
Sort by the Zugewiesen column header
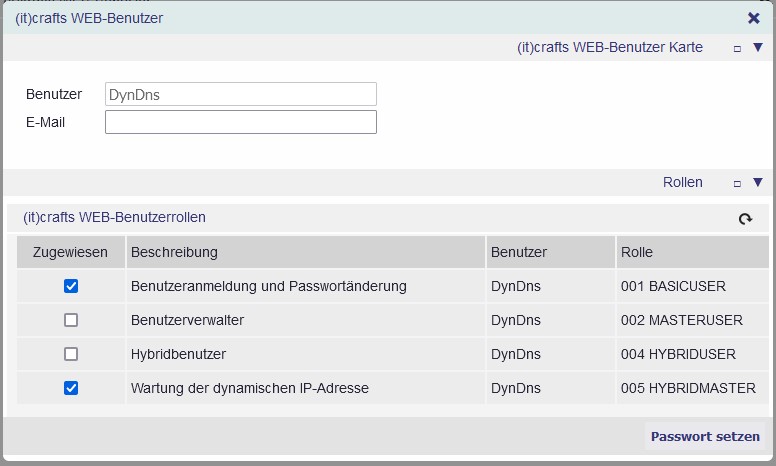click(70, 252)
